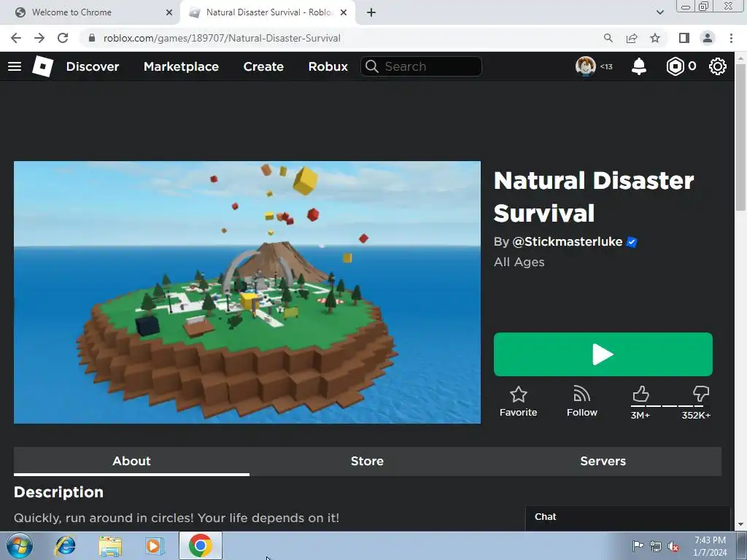
Task: Click the muted volume tray icon
Action: (x=673, y=546)
